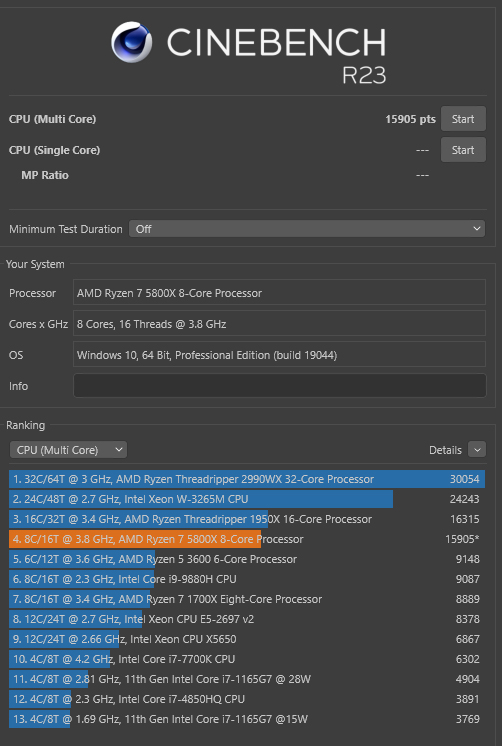The image size is (502, 746).
Task: Click the score 24243 in ranking
Action: pos(464,499)
